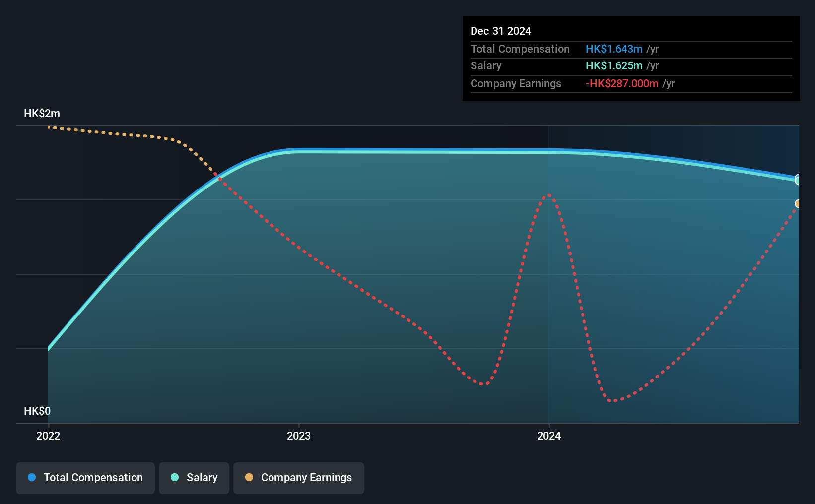Click the -HK$287.000m company earnings value
Screen dimensions: 815x504
(622, 83)
